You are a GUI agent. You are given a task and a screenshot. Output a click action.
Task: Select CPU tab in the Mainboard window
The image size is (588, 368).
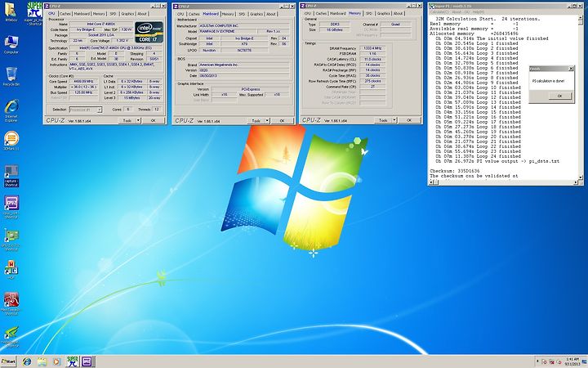[180, 14]
